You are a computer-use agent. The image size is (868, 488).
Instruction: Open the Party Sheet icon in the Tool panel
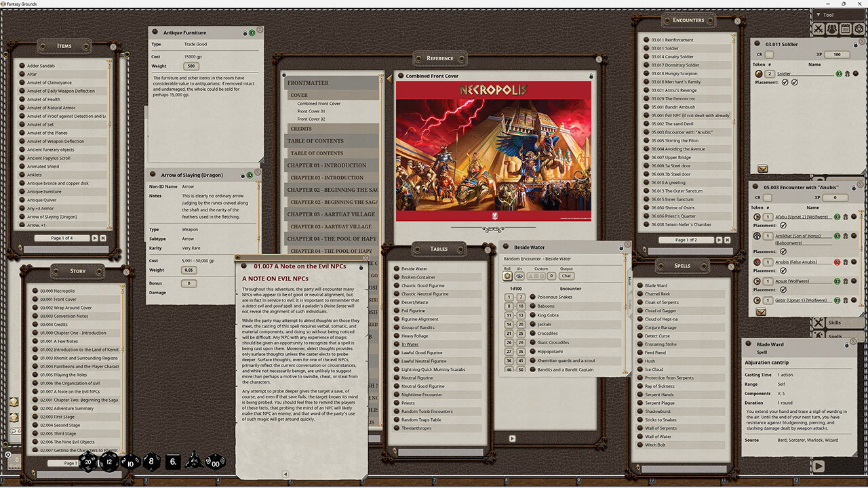point(831,28)
